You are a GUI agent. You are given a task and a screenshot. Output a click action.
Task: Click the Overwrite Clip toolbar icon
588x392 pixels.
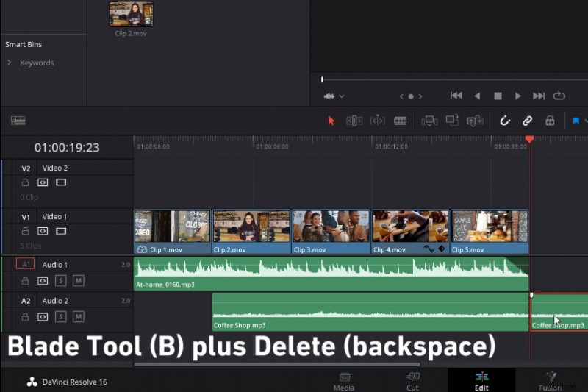click(452, 121)
